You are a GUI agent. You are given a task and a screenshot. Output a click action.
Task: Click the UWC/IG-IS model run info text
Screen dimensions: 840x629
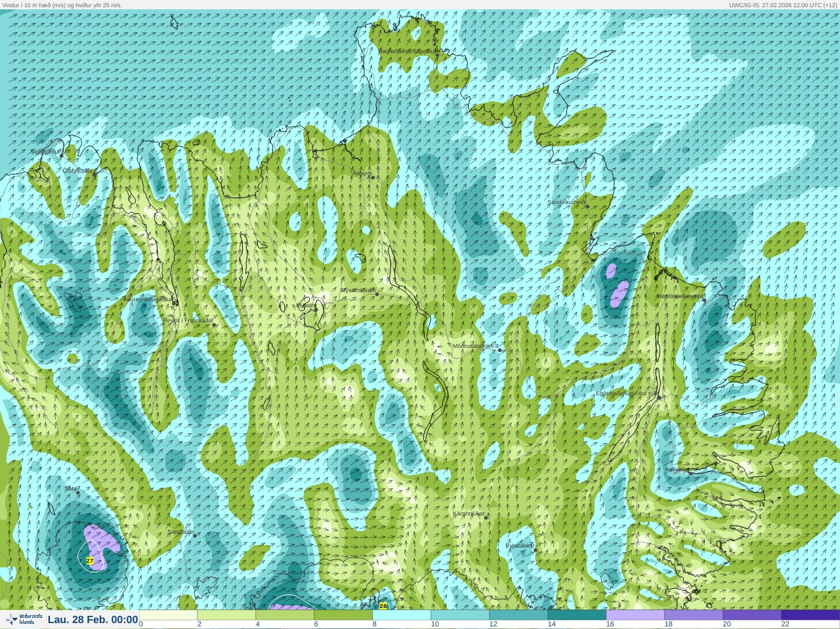tap(782, 5)
